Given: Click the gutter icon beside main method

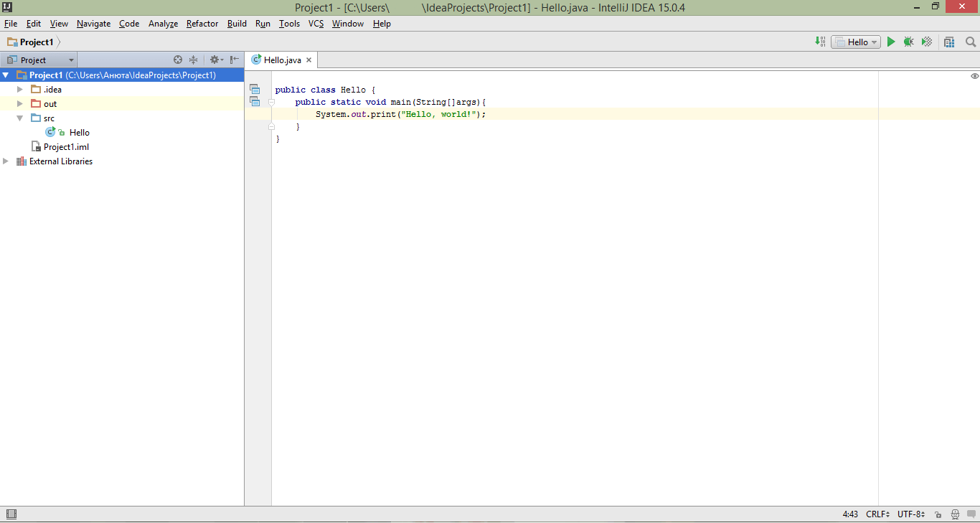Looking at the screenshot, I should 255,102.
